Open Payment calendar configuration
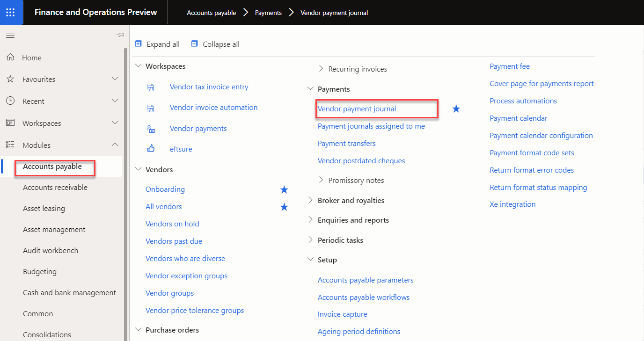 pos(542,136)
